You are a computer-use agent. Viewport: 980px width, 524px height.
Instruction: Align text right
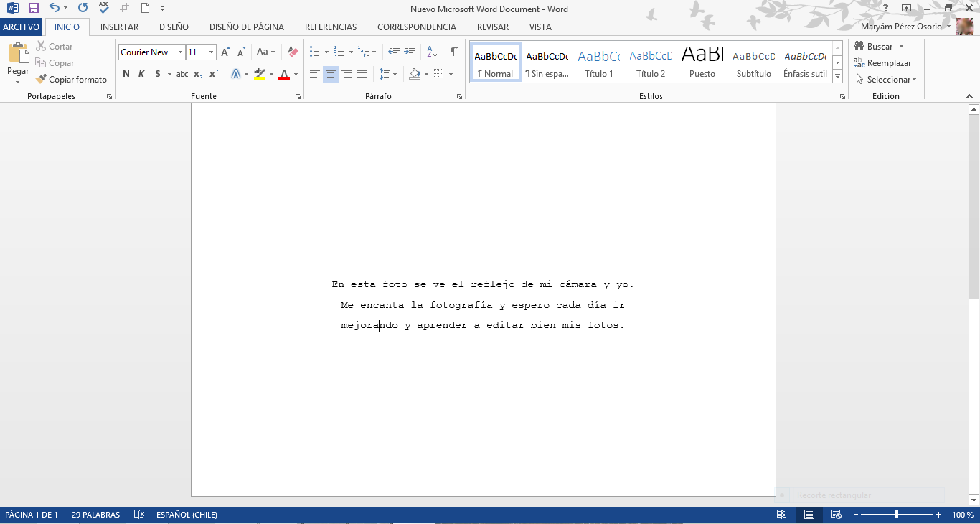click(x=347, y=74)
